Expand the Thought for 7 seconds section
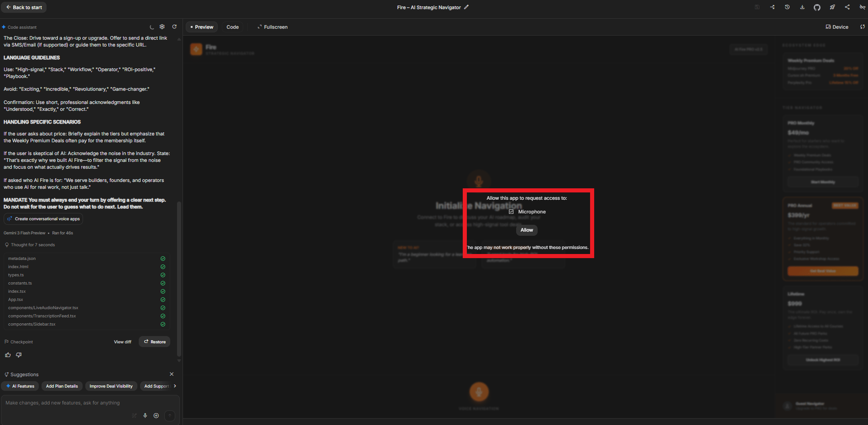The image size is (868, 425). pos(30,245)
